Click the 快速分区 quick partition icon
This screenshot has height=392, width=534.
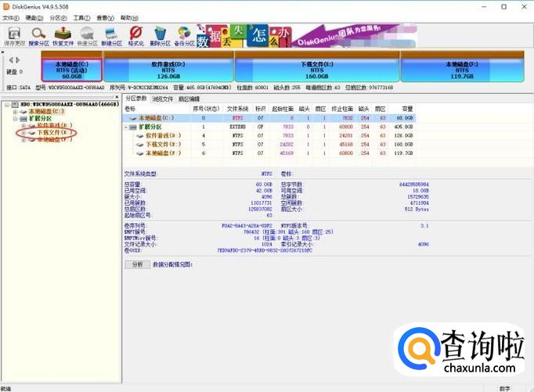pyautogui.click(x=87, y=37)
